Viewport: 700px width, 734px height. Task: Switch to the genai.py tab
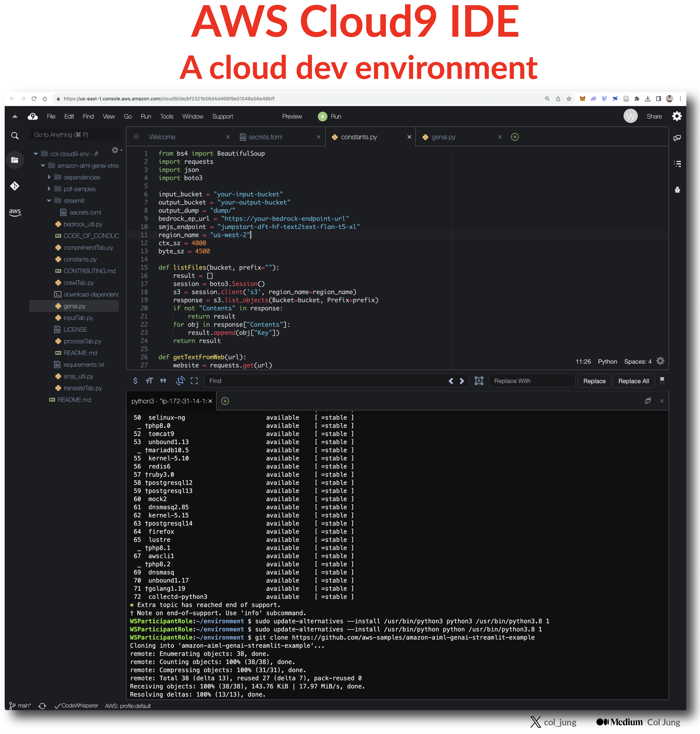coord(443,137)
